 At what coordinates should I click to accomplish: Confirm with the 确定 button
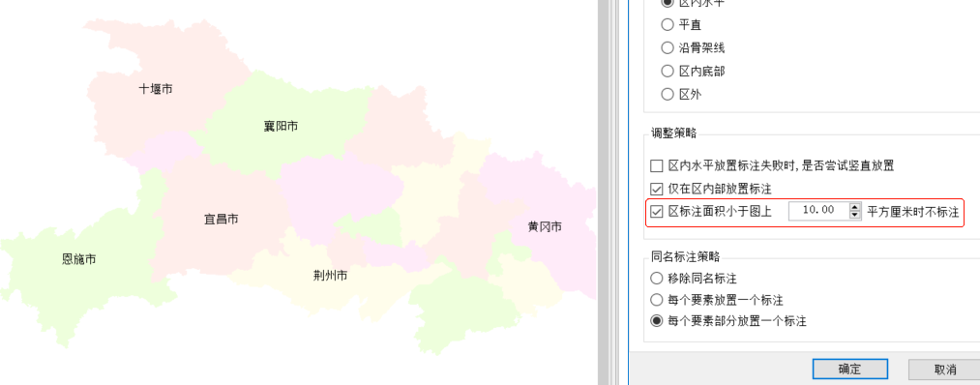tap(850, 370)
